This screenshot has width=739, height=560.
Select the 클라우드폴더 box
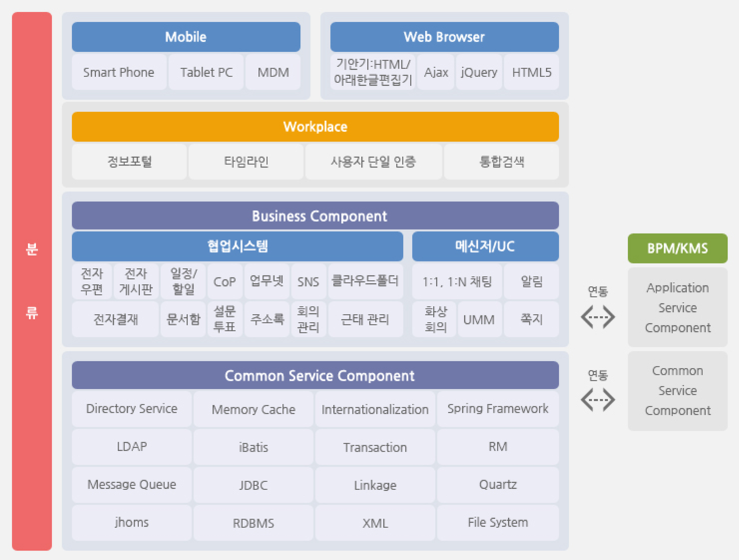[x=365, y=281]
